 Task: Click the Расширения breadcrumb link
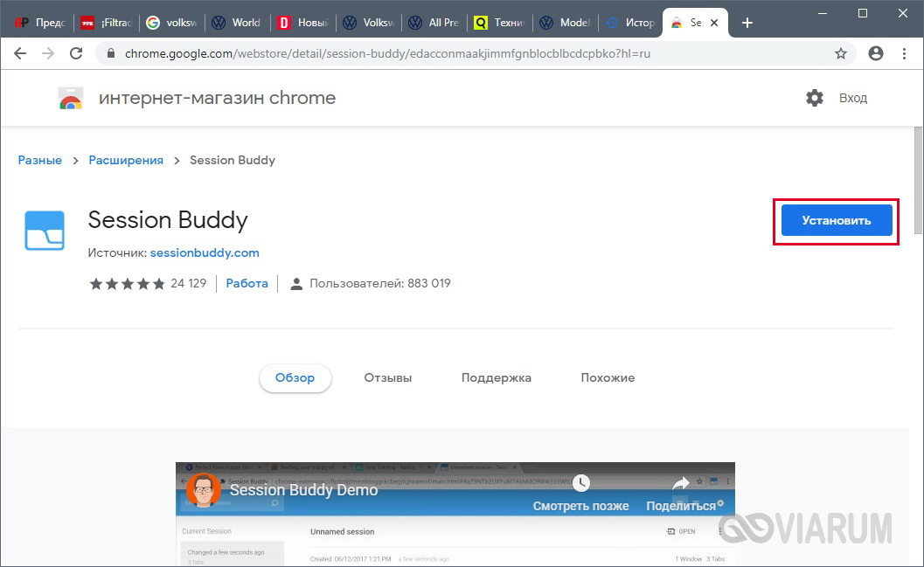(126, 160)
